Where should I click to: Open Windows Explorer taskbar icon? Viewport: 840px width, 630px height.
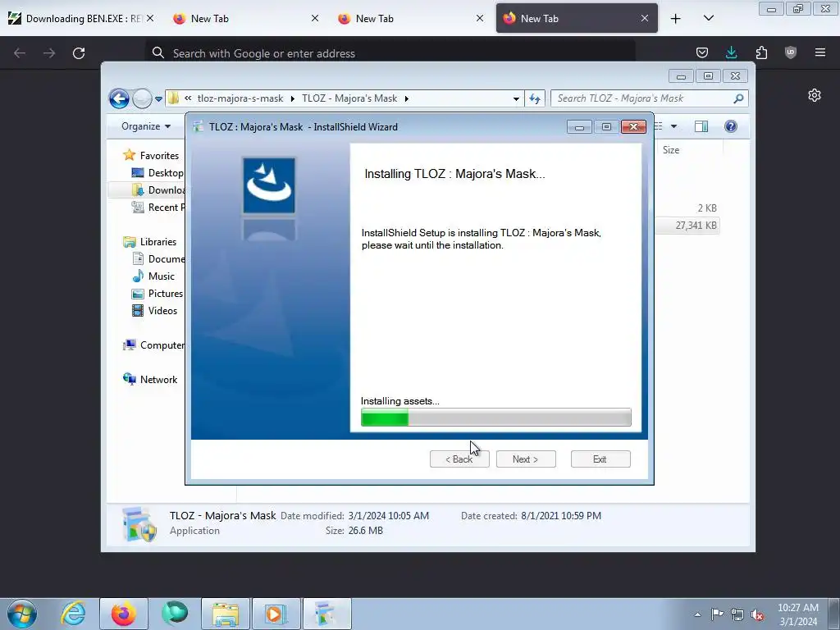coord(226,614)
